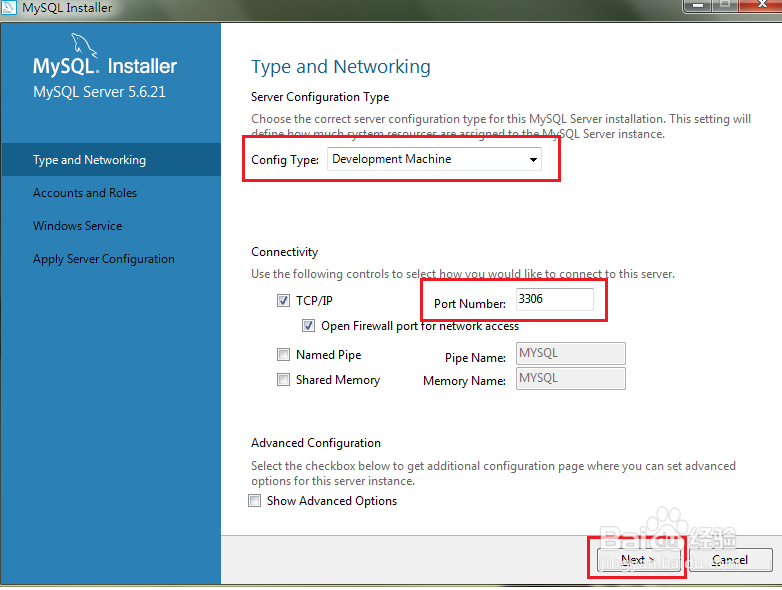Check Show Advanced Options
Screen dimensions: 782x590
click(254, 500)
